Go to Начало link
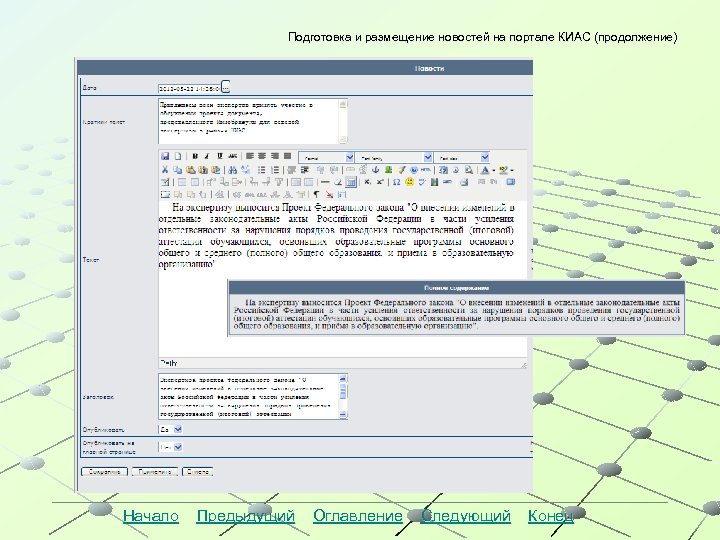Screen dimensions: 720x540 [151, 516]
